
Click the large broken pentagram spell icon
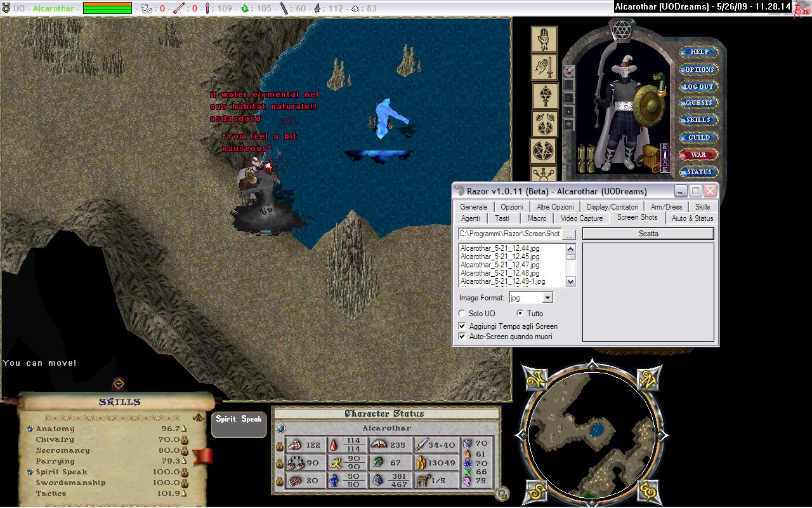544,152
